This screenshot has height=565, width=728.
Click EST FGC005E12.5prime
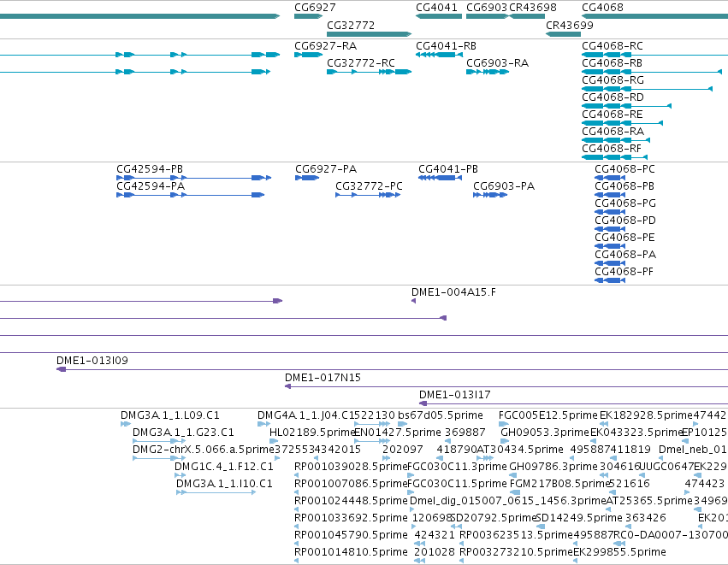coord(547,415)
